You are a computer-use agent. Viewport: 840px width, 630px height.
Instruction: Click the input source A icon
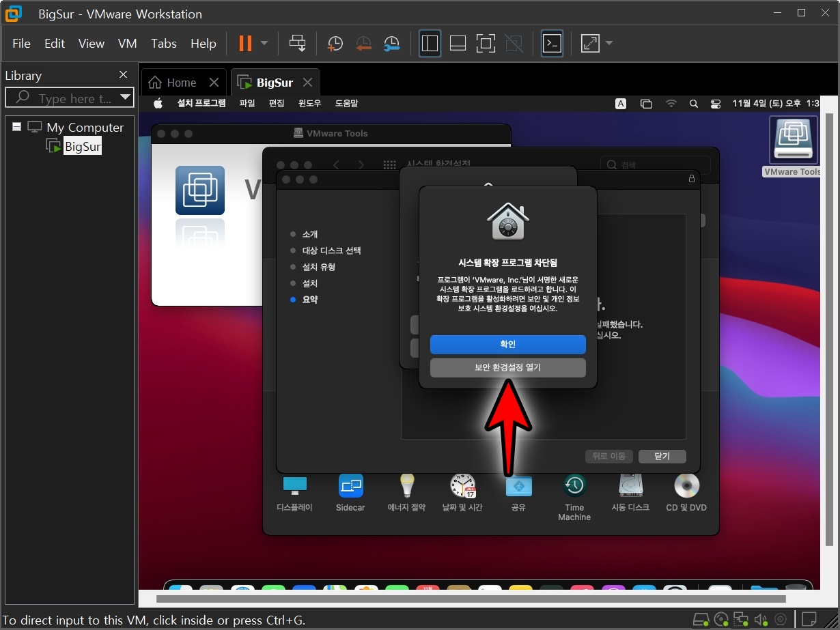pyautogui.click(x=621, y=104)
